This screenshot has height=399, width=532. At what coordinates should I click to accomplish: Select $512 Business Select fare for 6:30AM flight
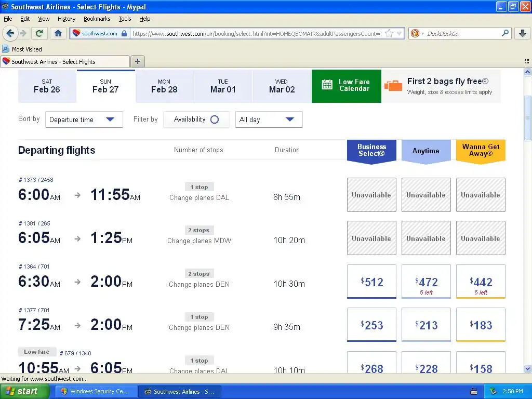click(371, 282)
